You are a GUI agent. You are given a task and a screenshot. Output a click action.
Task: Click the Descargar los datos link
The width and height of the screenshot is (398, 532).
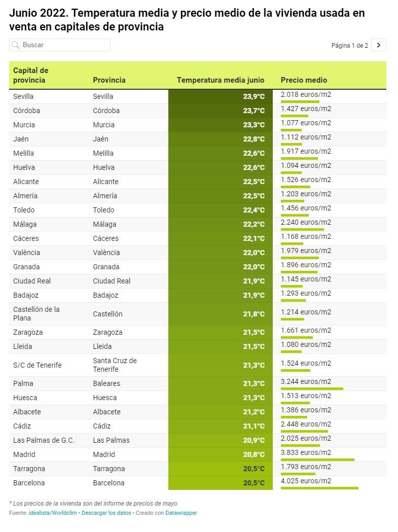tap(105, 513)
